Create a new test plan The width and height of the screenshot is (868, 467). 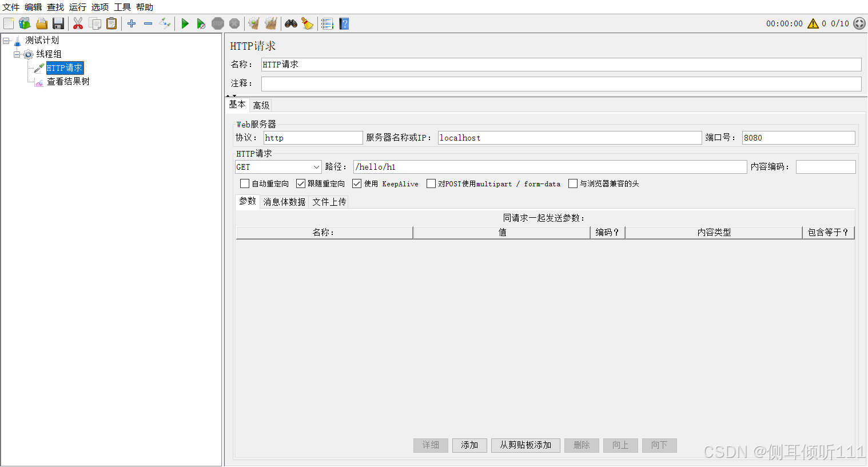pyautogui.click(x=9, y=23)
